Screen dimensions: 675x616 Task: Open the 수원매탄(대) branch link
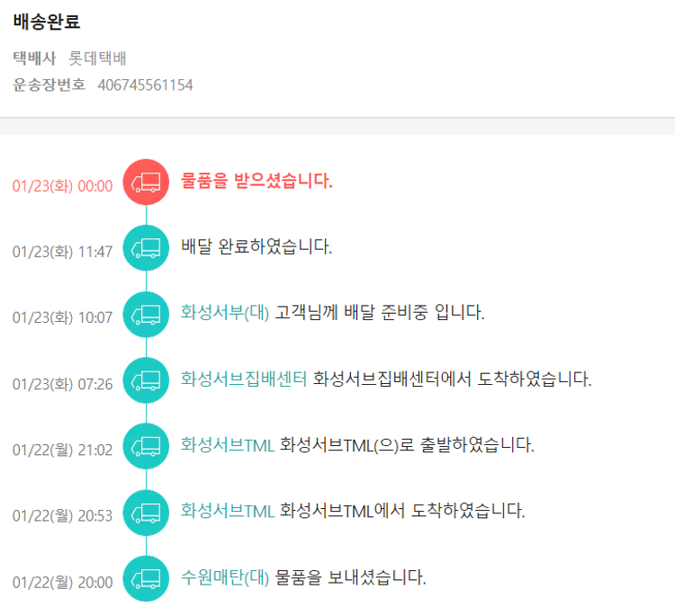tap(225, 576)
